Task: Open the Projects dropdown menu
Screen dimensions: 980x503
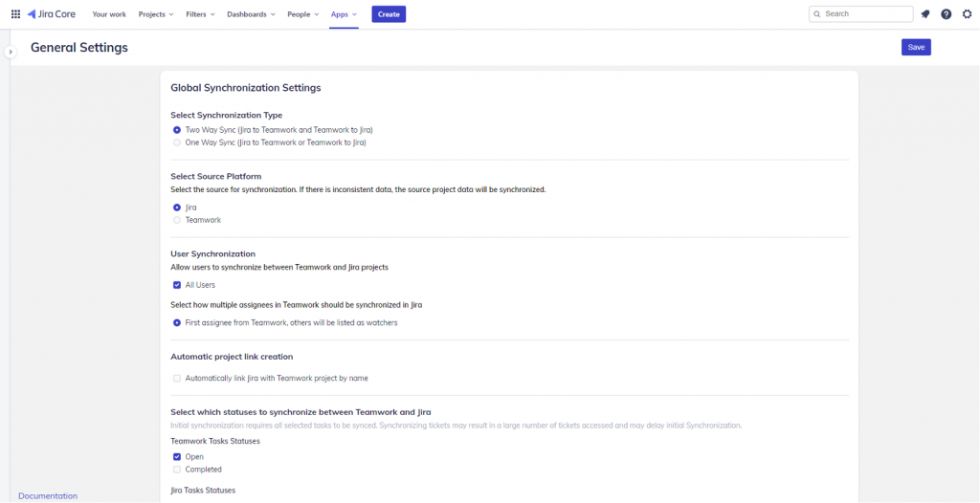Action: click(156, 14)
